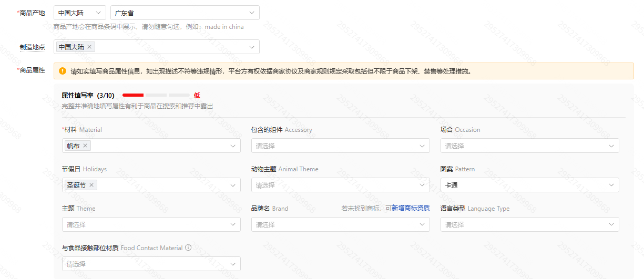Screen dimensions: 644x279
Task: Click the 新增商标资质 link
Action: click(411, 209)
